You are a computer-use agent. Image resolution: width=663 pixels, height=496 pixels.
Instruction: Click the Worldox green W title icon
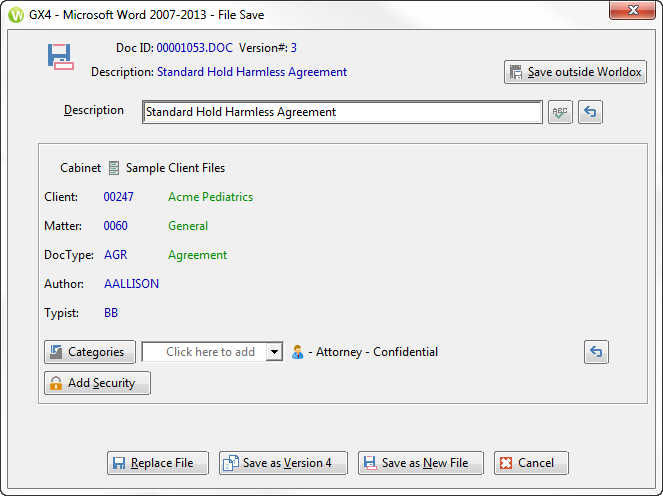point(16,15)
